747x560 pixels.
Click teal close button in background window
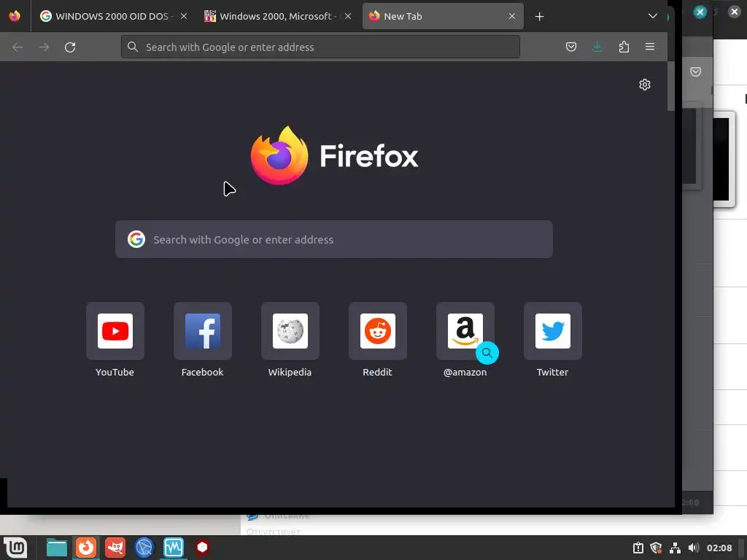pos(700,12)
